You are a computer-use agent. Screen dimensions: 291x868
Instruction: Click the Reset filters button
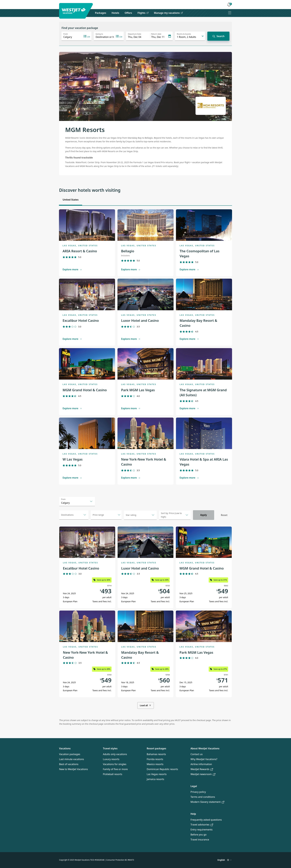point(224,515)
